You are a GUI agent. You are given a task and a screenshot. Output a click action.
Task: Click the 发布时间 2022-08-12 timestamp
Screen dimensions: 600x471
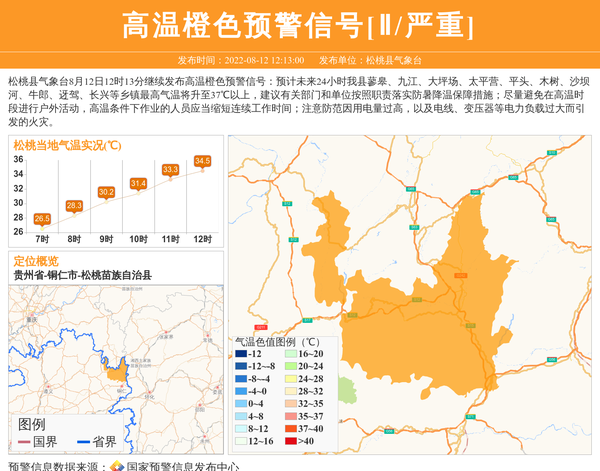240,61
